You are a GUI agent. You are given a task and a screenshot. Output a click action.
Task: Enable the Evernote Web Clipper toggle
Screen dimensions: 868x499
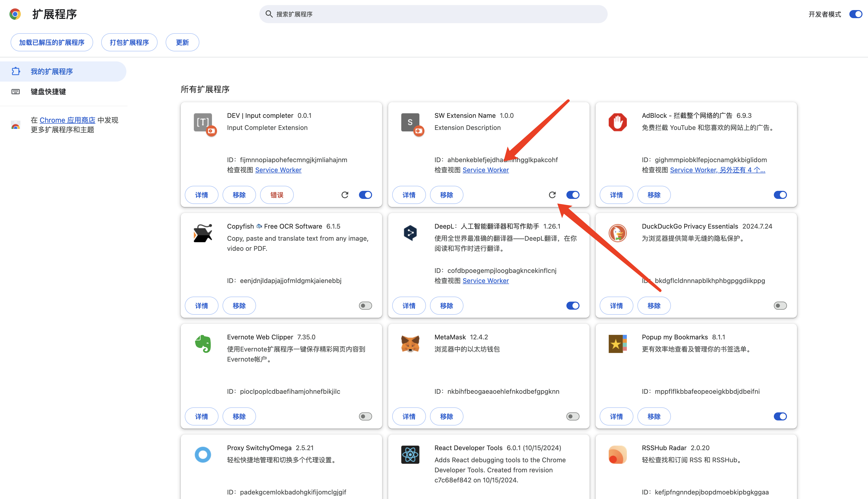(x=365, y=416)
